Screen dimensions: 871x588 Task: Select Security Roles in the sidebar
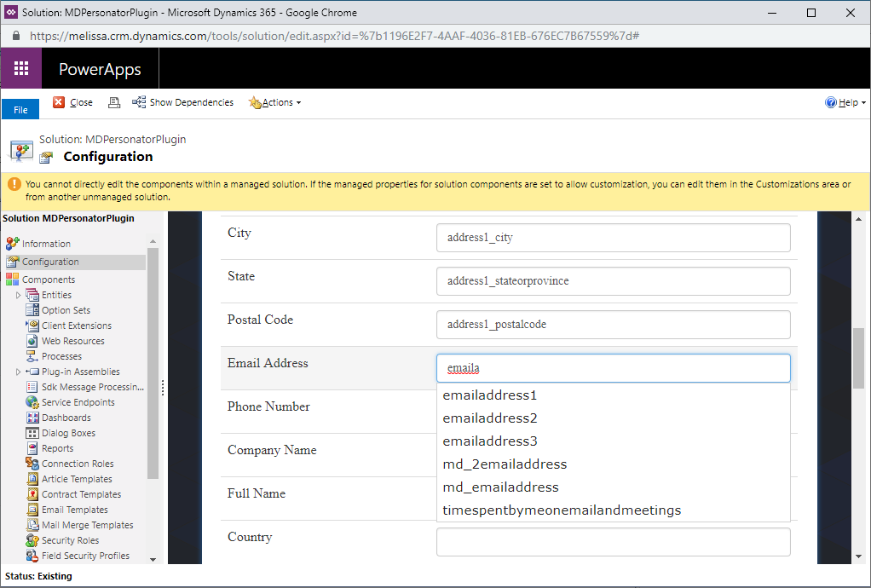(x=70, y=540)
